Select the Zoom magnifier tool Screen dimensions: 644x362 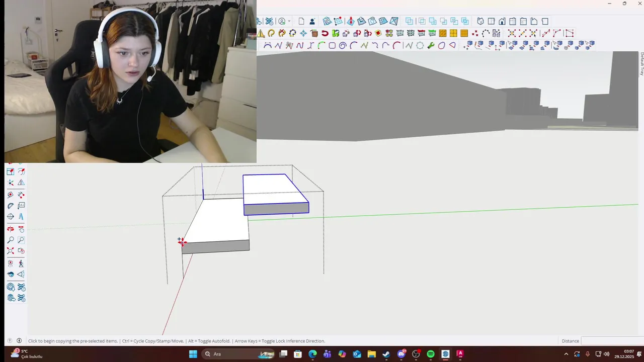(10, 240)
